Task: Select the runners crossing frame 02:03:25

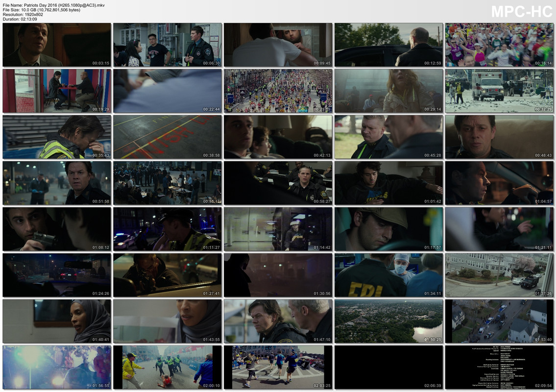Action: pyautogui.click(x=278, y=367)
